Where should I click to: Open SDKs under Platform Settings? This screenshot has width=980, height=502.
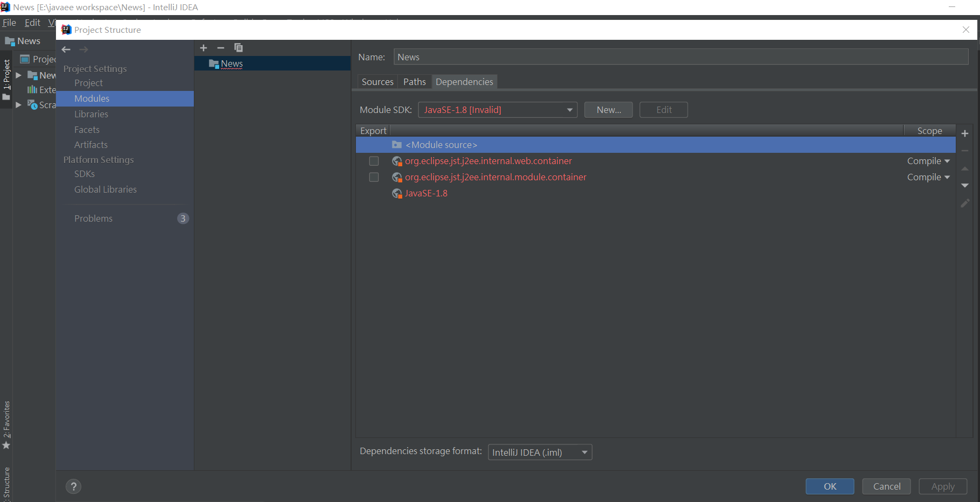point(85,174)
